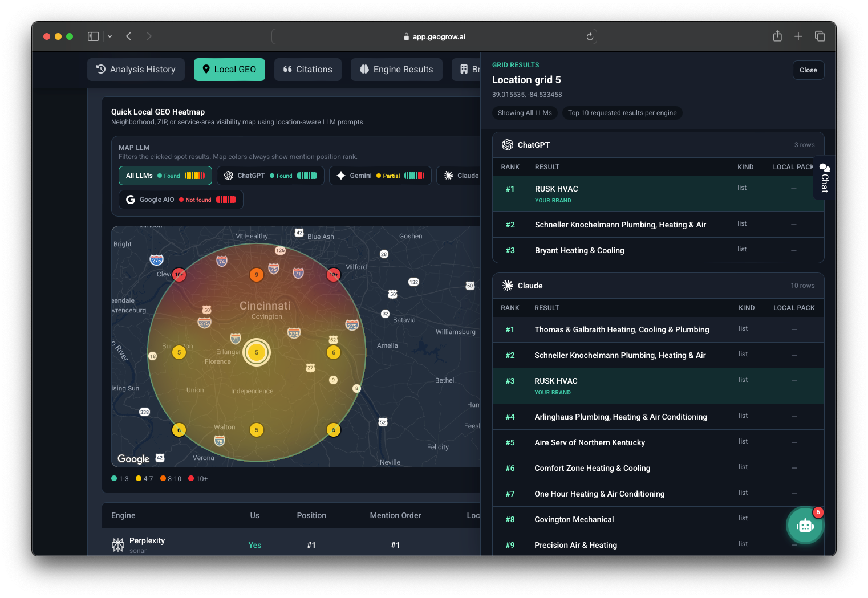
Task: Click the Perplexity engine icon
Action: click(x=118, y=545)
